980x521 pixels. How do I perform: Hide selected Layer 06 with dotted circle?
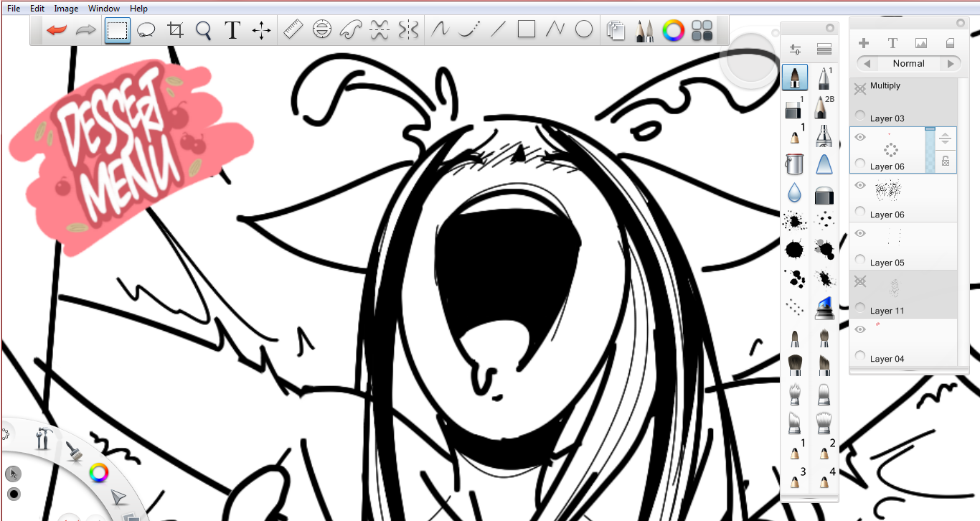(860, 137)
